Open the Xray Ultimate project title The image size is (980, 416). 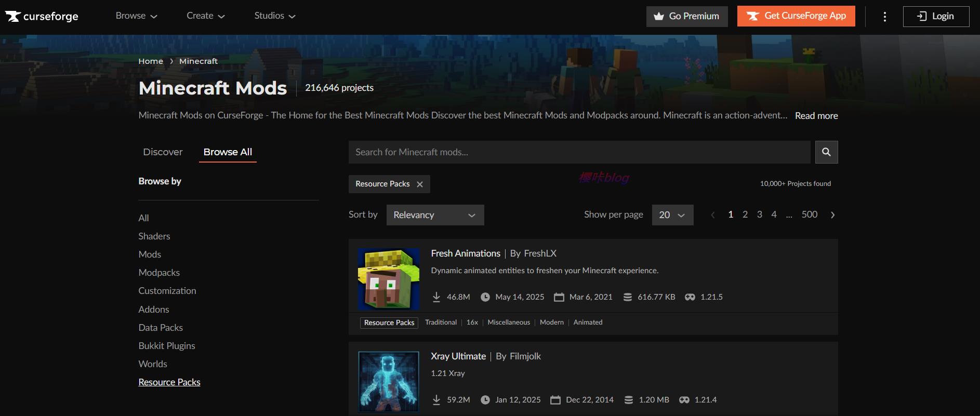458,356
